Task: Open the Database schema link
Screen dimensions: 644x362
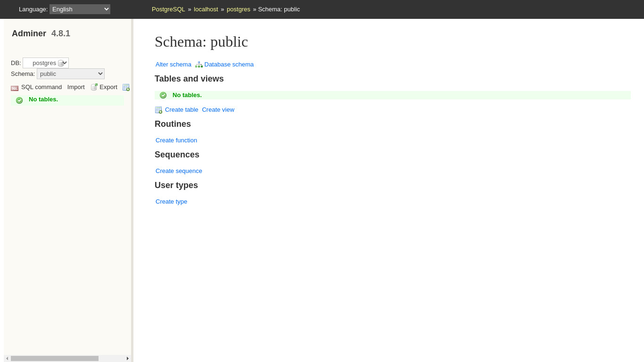Action: click(229, 65)
